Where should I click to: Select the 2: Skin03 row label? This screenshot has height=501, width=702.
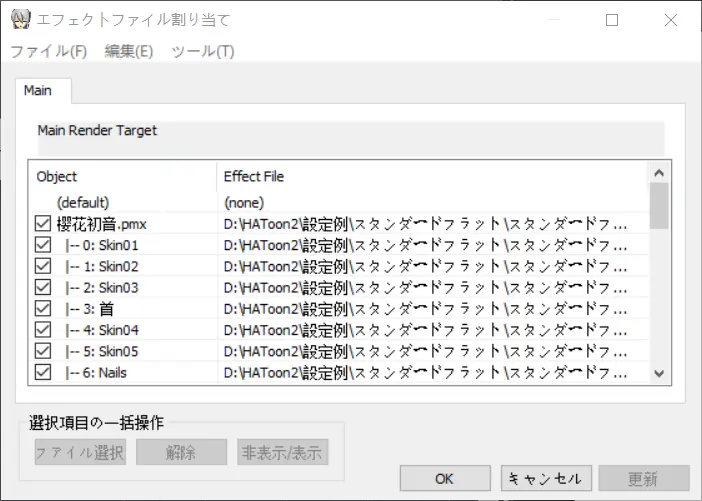tap(102, 287)
